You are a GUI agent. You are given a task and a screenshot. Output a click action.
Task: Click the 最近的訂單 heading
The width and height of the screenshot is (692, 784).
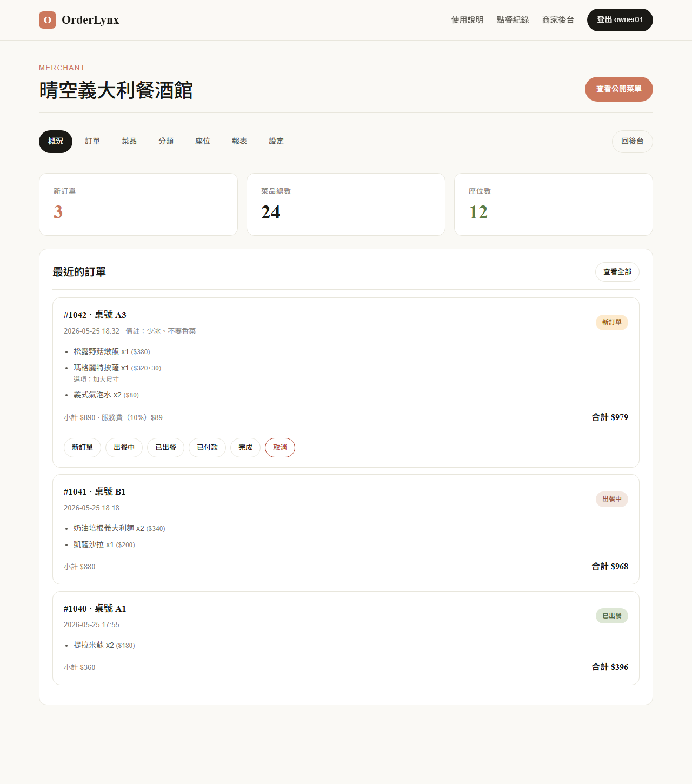[x=79, y=272]
